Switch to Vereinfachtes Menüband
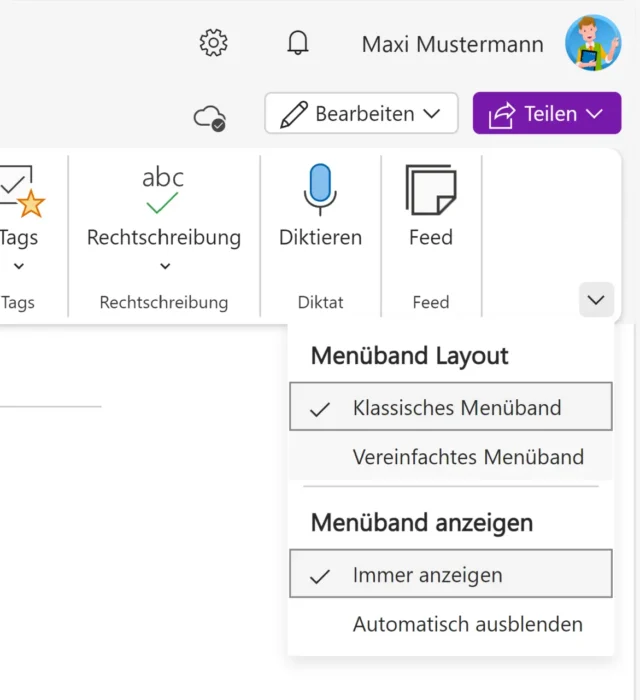This screenshot has height=700, width=640. pos(467,458)
